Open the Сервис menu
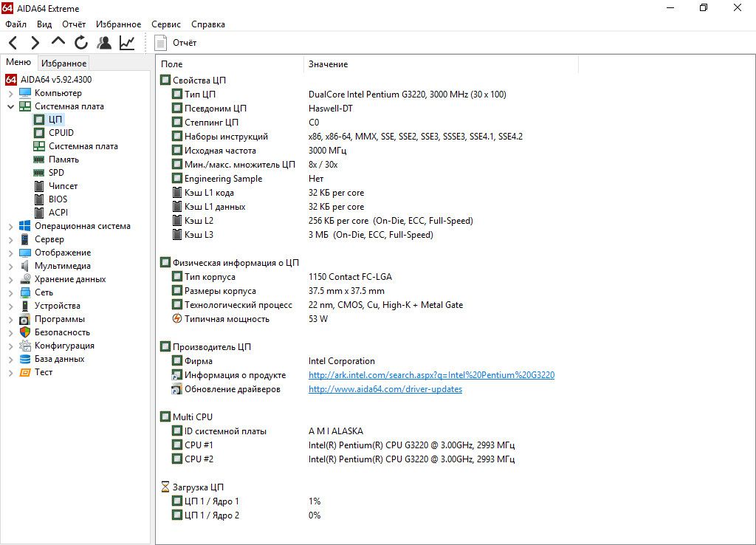 click(x=166, y=24)
